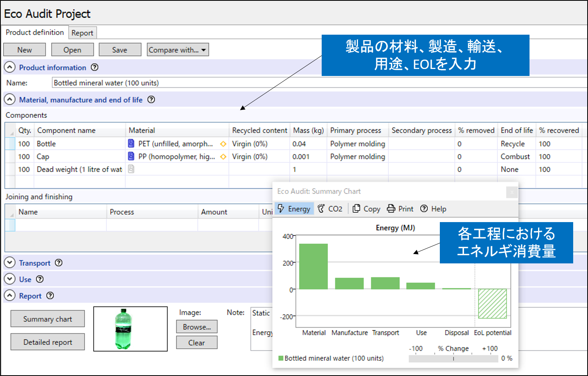Close the Eco Audit Summary Chart window
Viewport: 588px width, 376px height.
pos(512,192)
